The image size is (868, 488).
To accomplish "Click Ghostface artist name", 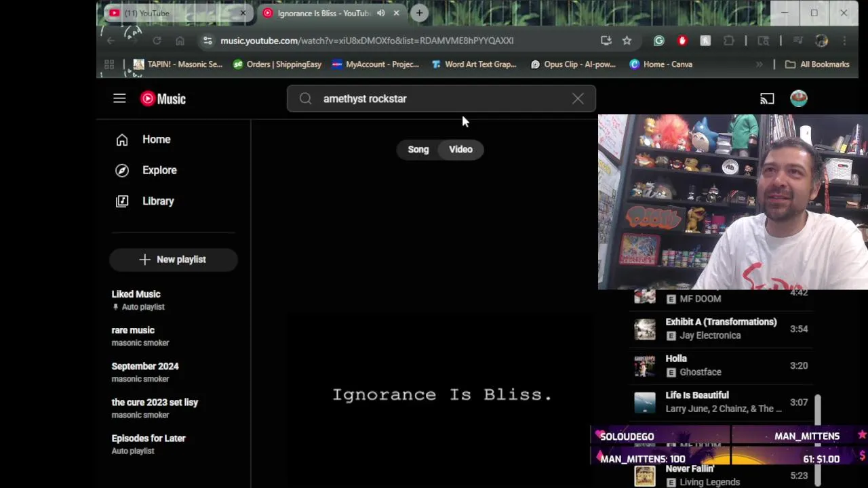I will (700, 372).
